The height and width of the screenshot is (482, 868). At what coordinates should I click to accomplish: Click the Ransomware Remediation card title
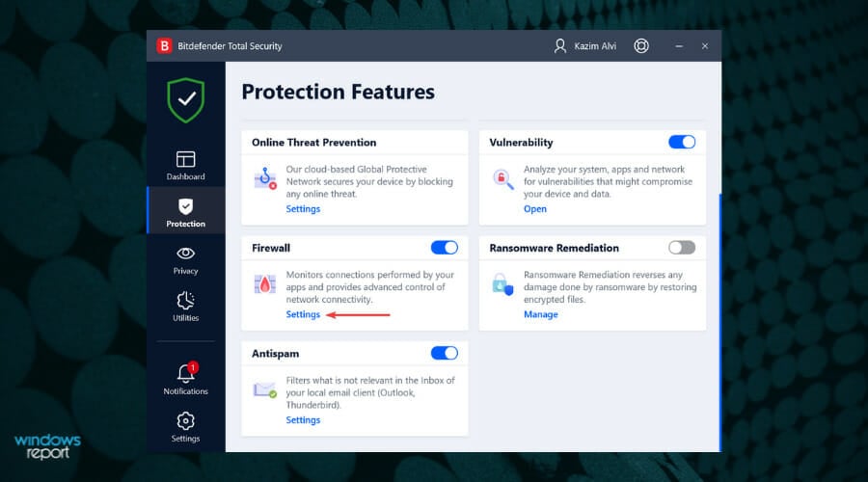pyautogui.click(x=555, y=248)
